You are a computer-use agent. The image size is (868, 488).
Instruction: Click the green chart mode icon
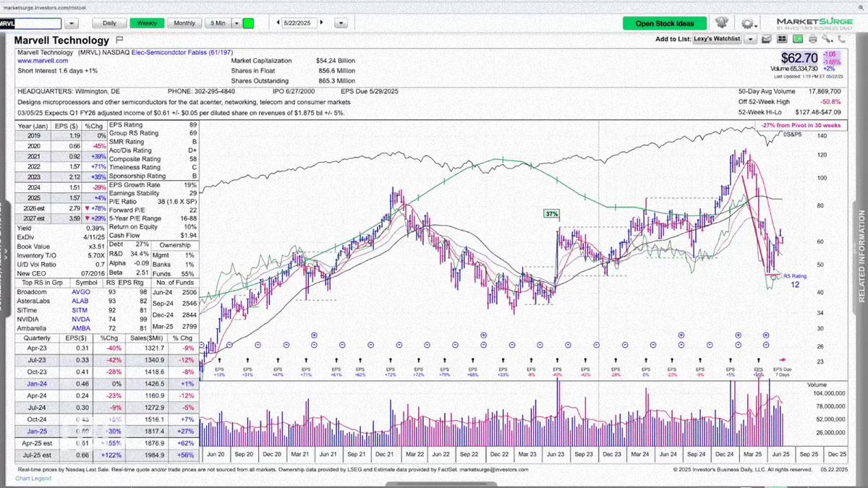pyautogui.click(x=797, y=39)
